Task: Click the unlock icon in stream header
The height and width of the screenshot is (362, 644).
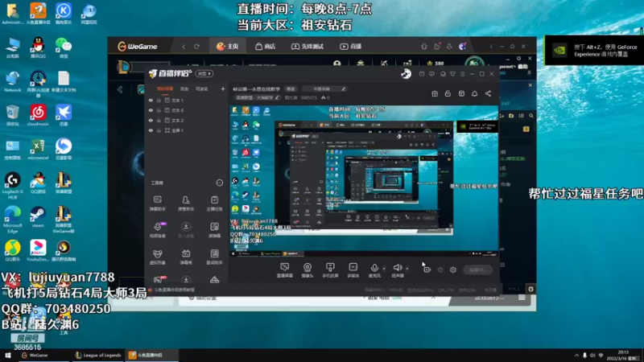Action: (448, 93)
